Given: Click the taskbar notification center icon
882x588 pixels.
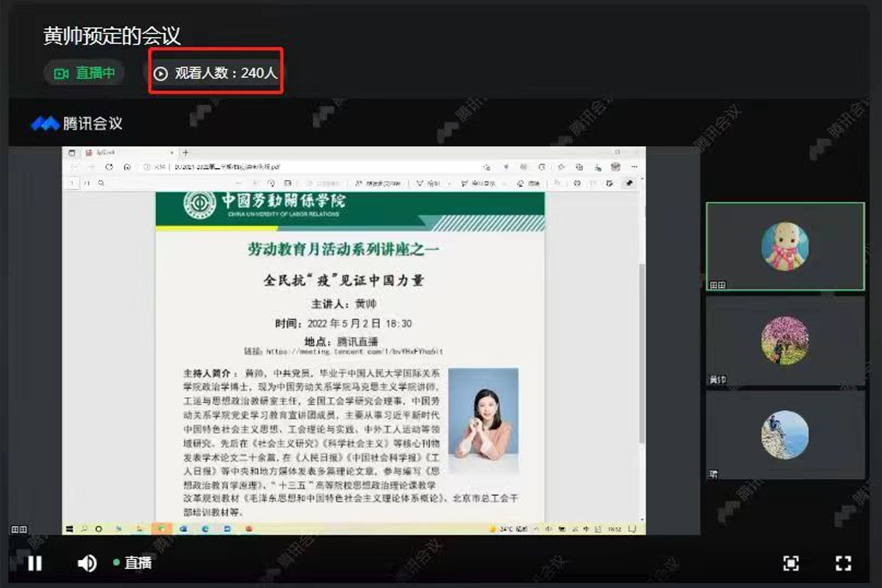Looking at the screenshot, I should [x=632, y=529].
